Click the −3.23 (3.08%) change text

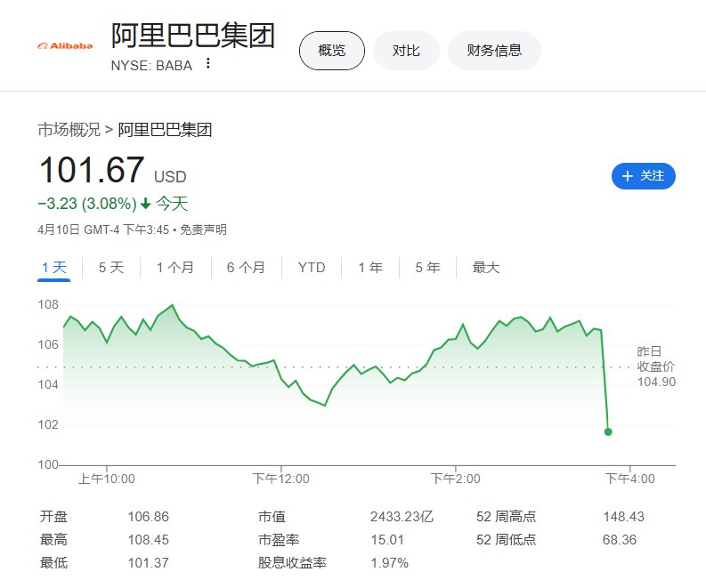(87, 204)
